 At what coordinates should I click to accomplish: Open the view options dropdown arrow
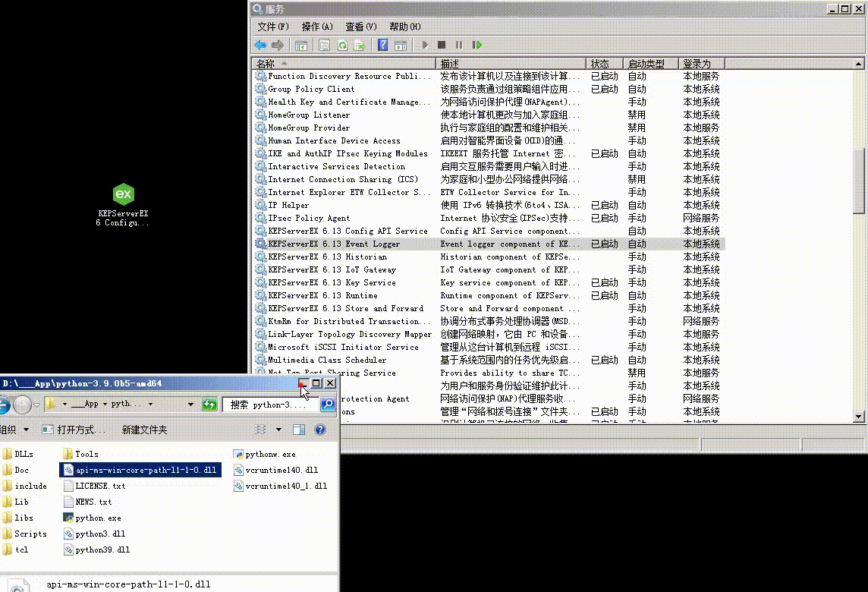coord(278,430)
